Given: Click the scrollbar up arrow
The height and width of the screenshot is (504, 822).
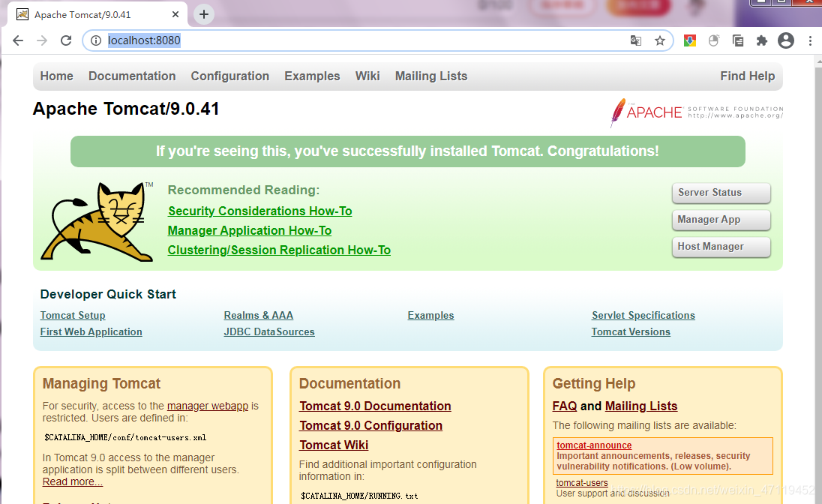Looking at the screenshot, I should 818,61.
